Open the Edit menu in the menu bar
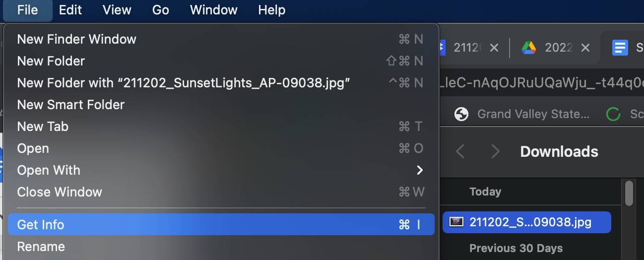644x260 pixels. click(70, 9)
